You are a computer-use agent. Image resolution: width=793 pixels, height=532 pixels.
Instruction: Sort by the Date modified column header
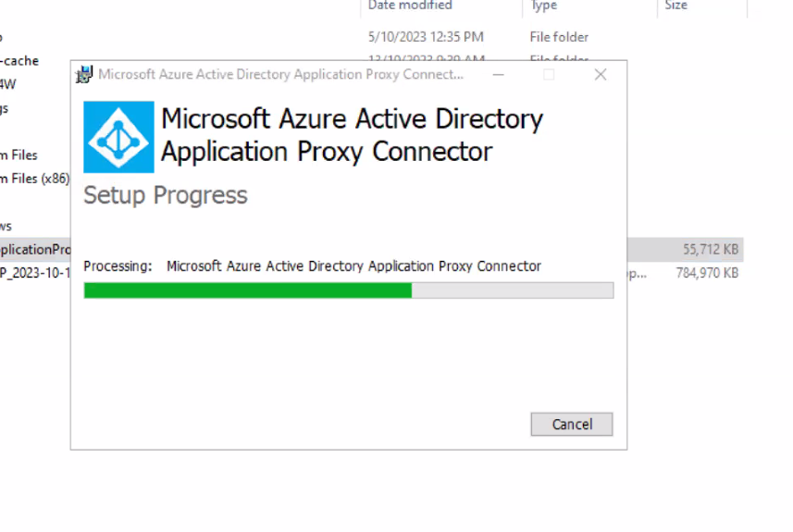[x=410, y=6]
